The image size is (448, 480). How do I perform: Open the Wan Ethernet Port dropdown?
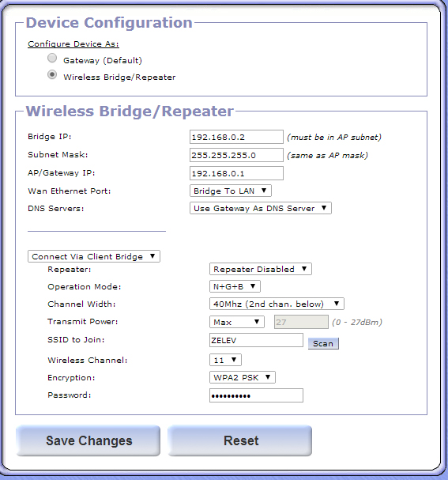coord(231,191)
